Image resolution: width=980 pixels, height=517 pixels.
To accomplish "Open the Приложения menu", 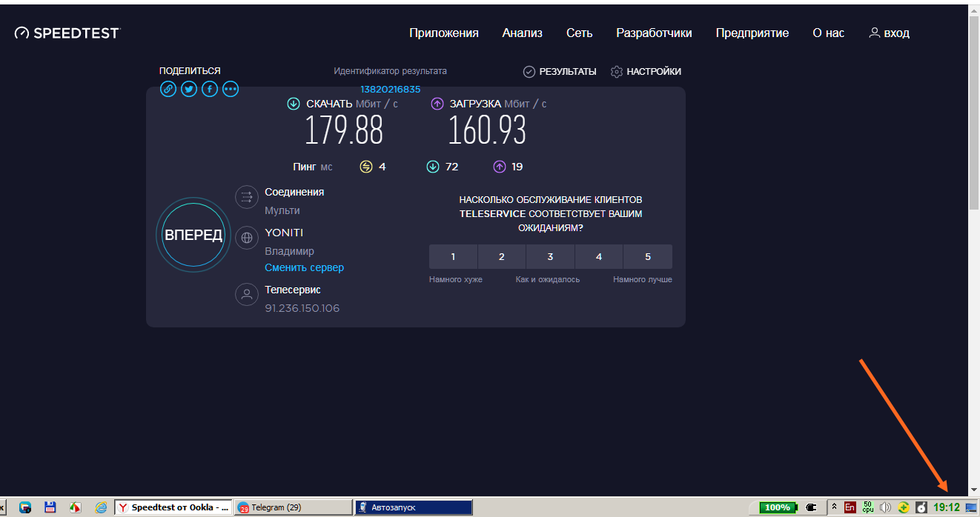I will (443, 33).
